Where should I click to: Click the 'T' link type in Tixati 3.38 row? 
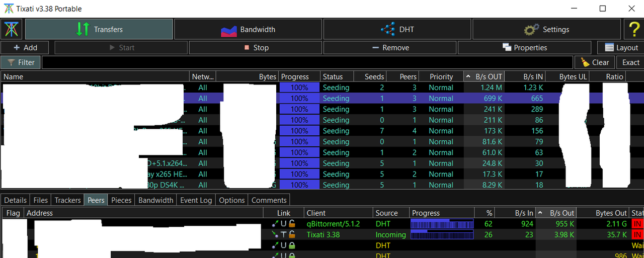(283, 235)
